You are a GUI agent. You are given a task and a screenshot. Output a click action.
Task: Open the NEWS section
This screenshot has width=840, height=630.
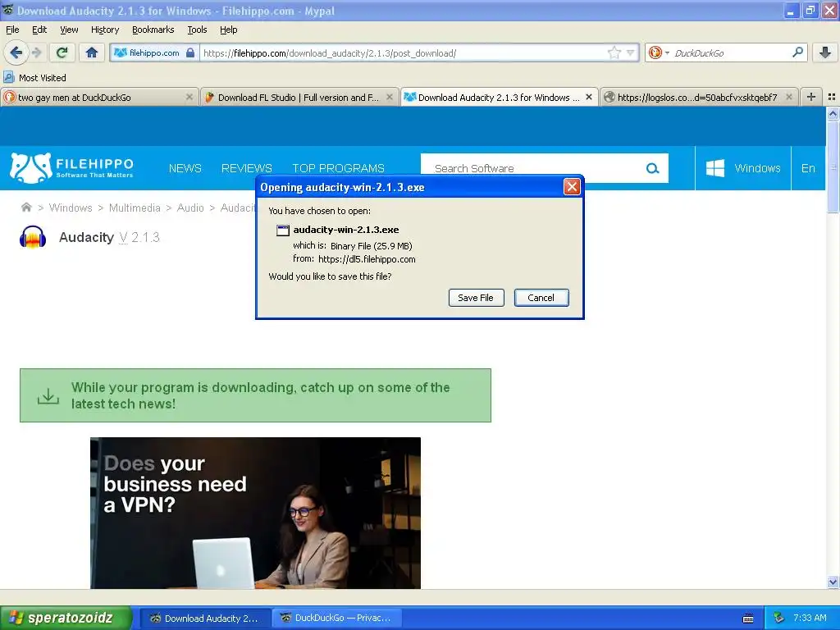185,168
